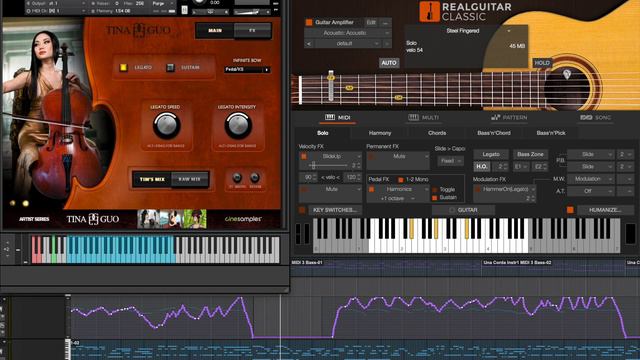Switch to the Chords tab
Image resolution: width=640 pixels, height=360 pixels.
437,133
